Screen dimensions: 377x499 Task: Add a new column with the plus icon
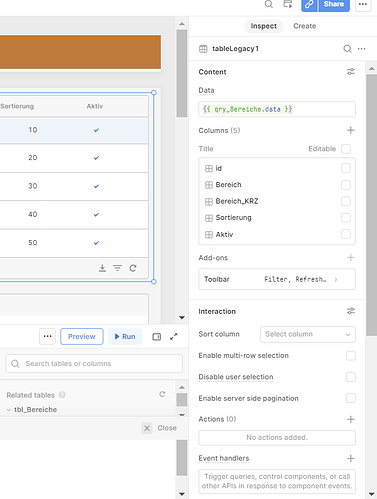tap(351, 130)
